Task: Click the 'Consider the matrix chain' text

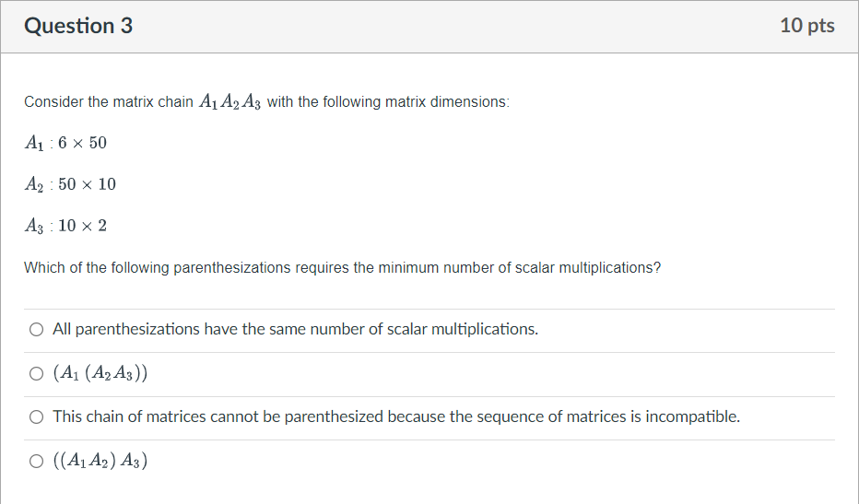Action: 109,102
